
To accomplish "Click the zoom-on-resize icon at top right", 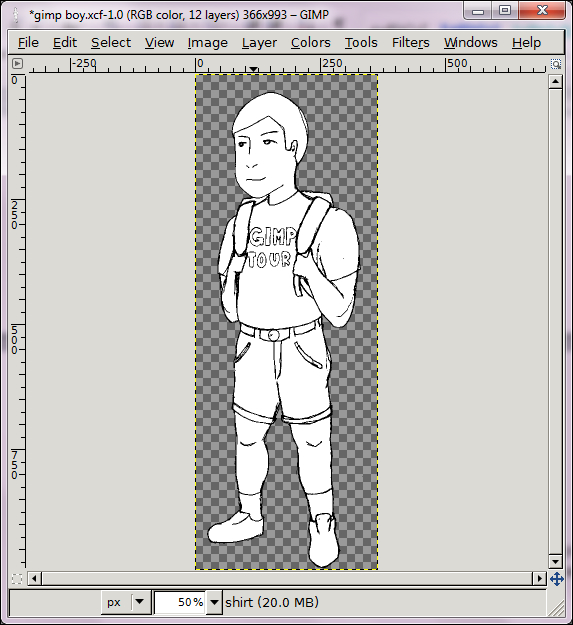I will [x=556, y=64].
